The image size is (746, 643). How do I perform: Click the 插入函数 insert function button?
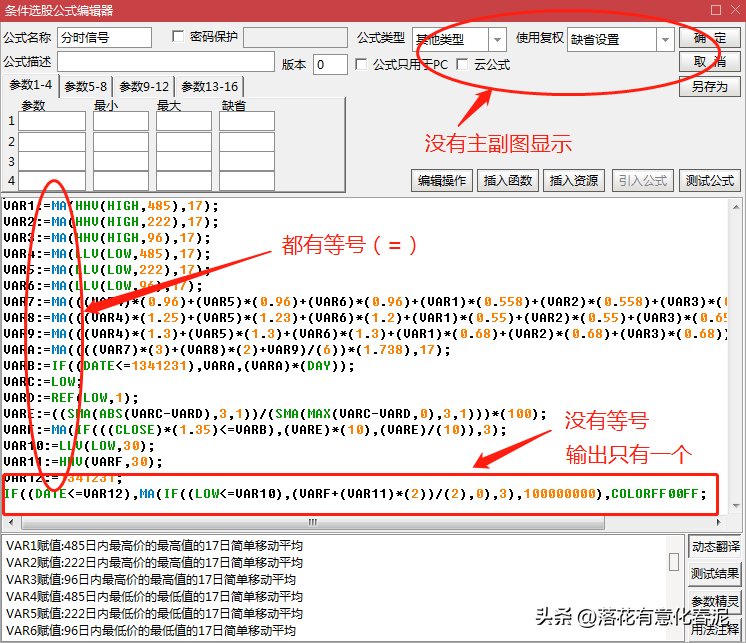click(508, 181)
